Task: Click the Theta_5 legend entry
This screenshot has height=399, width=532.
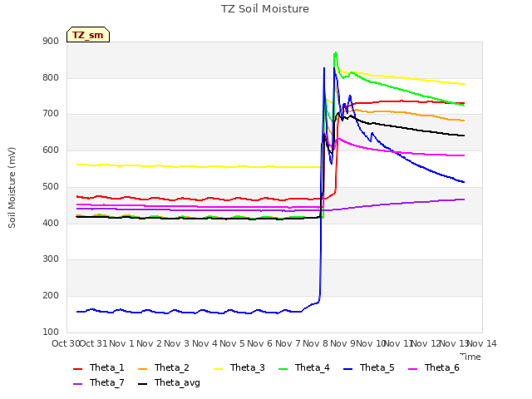Action: (x=369, y=367)
